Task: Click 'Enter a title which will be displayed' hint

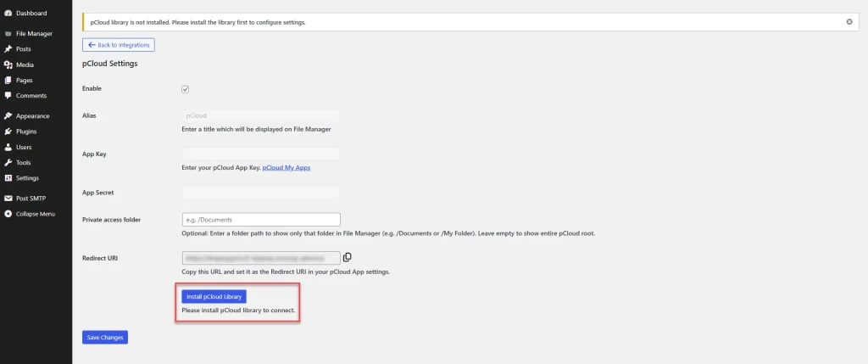Action: (x=256, y=129)
